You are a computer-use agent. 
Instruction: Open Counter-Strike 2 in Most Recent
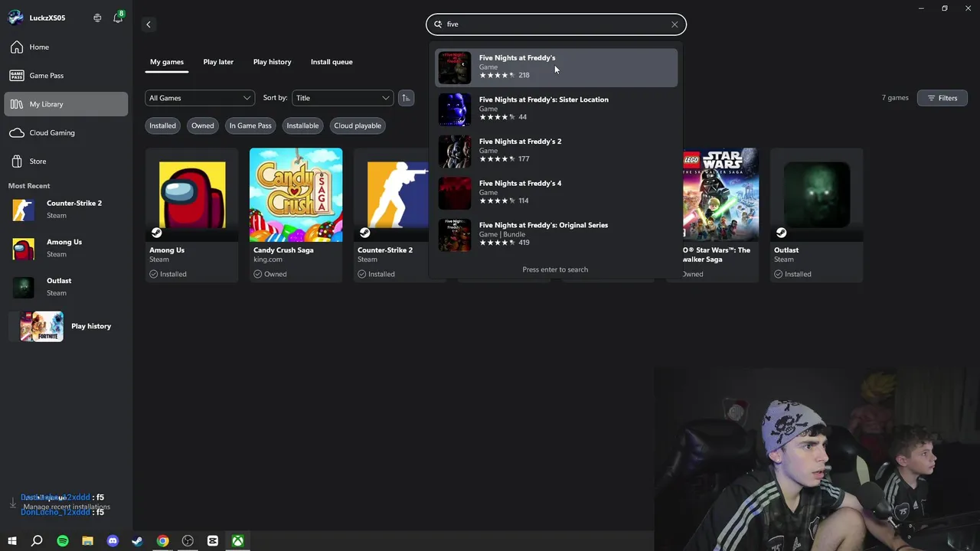(x=66, y=209)
